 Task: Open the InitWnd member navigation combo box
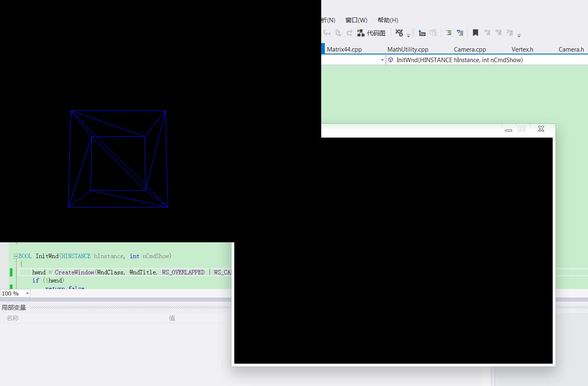(487, 60)
